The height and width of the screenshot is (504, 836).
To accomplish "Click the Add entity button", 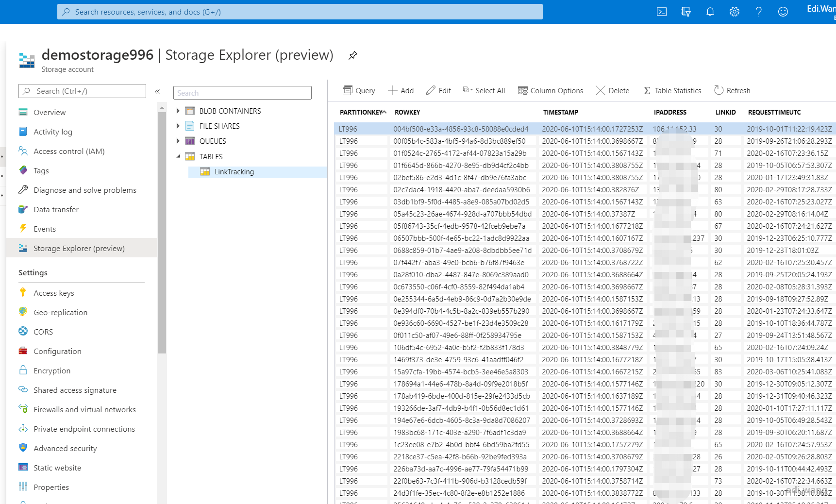I will point(401,90).
